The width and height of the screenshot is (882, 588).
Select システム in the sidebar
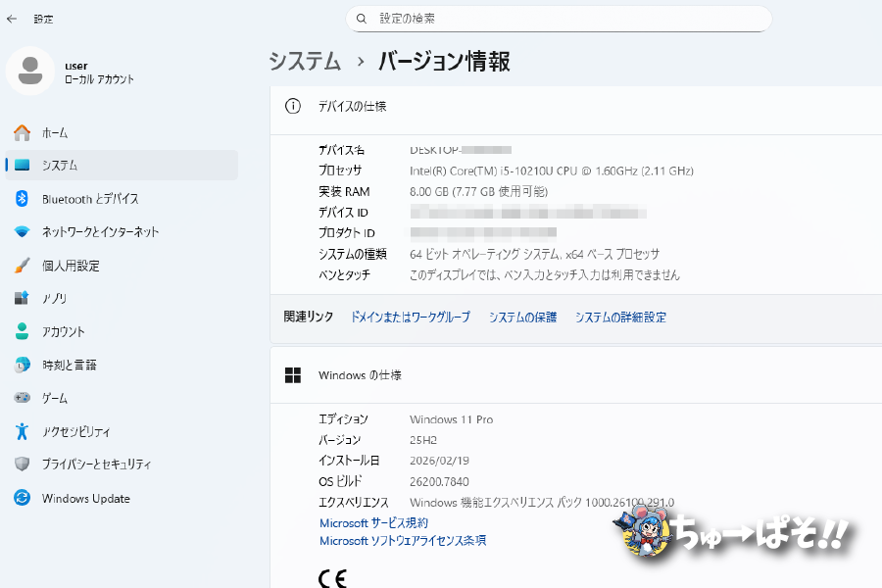(122, 165)
